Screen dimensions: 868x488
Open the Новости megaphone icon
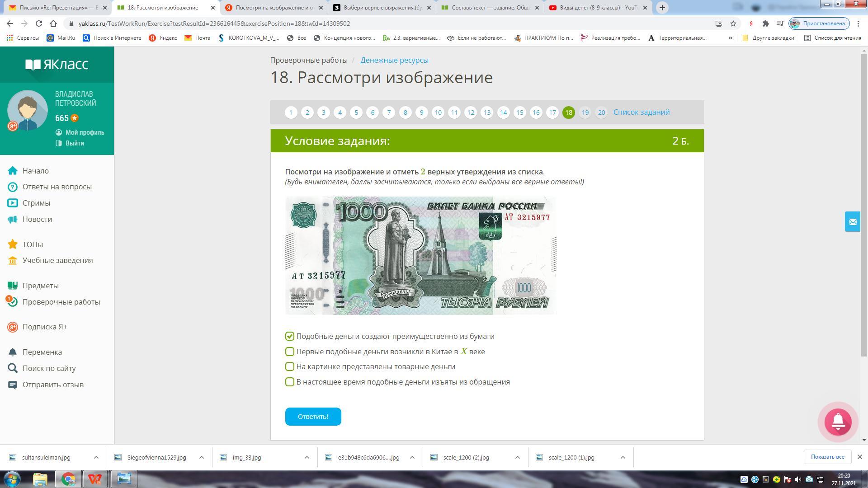13,219
